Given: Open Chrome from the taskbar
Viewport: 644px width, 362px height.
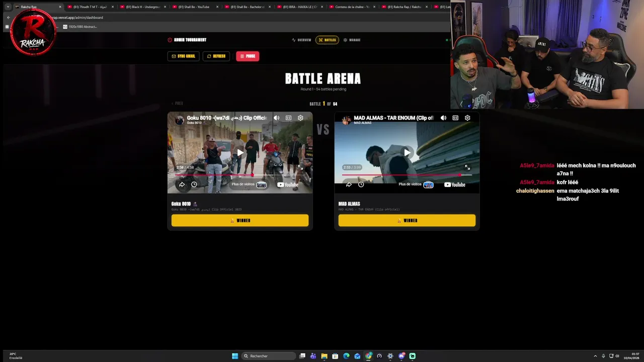Looking at the screenshot, I should coord(368,356).
